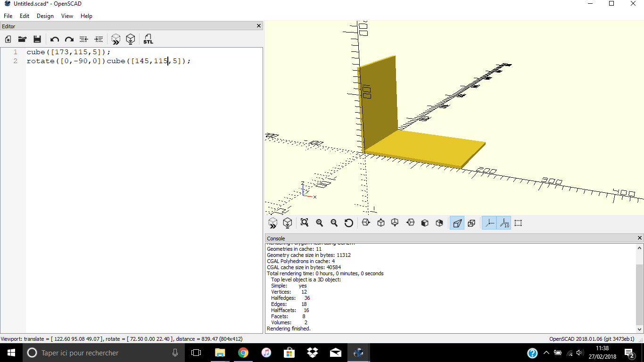Screen dimensions: 644x362
Task: Open the Design menu
Action: click(45, 16)
